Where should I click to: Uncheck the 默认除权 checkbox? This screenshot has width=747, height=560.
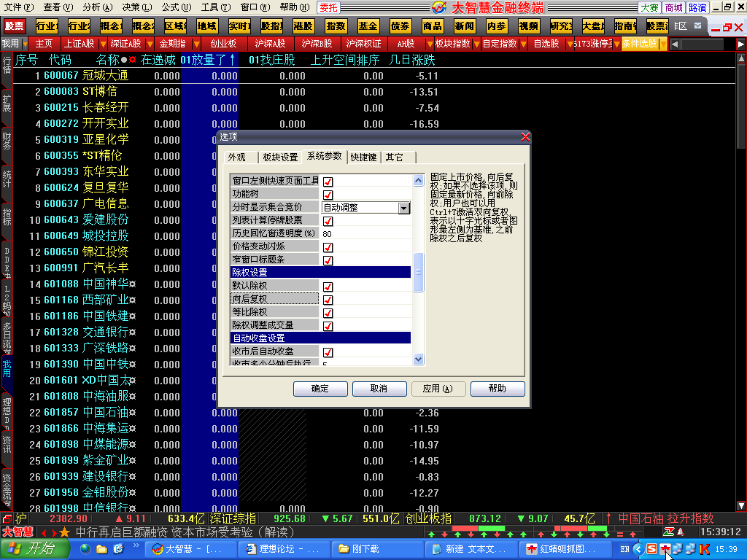328,287
